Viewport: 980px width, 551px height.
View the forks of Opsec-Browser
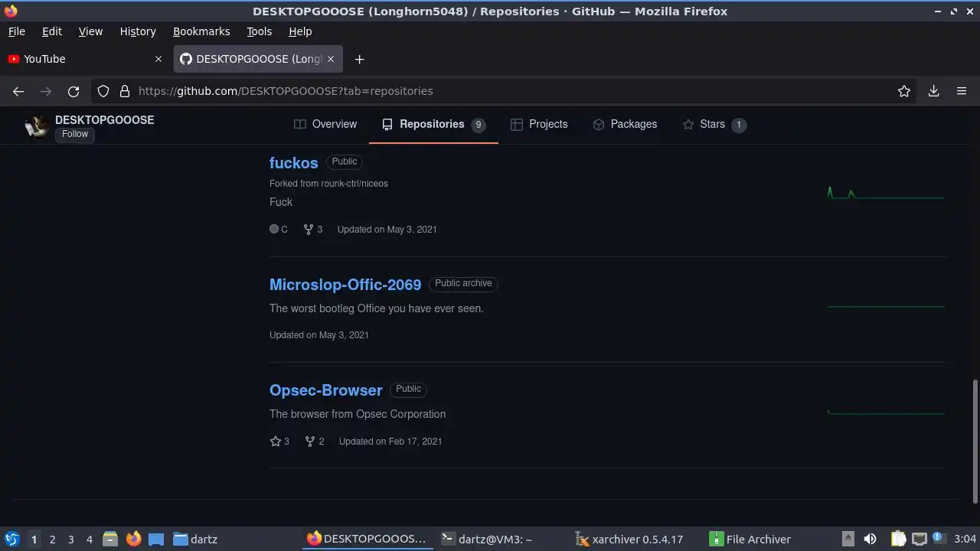click(315, 442)
